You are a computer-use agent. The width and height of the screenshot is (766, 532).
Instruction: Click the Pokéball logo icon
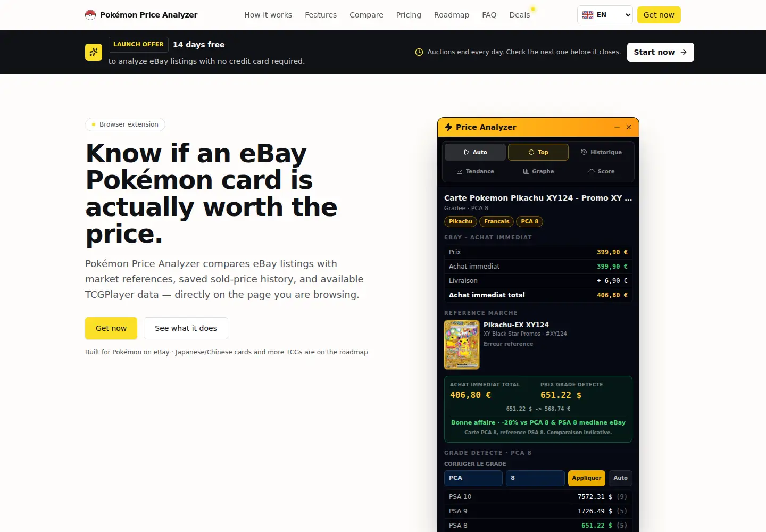coord(90,15)
